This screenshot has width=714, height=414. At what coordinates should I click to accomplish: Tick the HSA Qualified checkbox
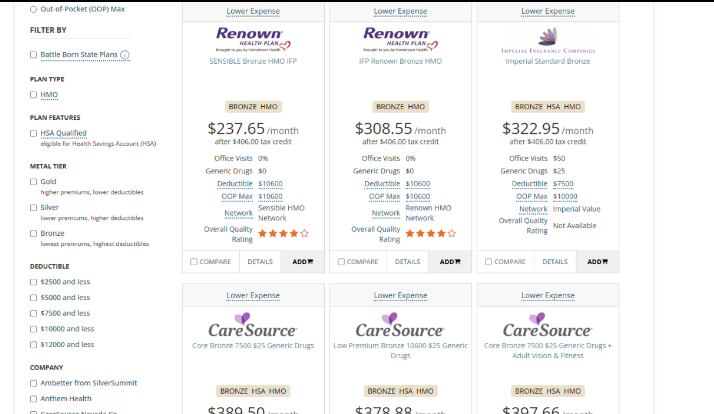tap(33, 133)
